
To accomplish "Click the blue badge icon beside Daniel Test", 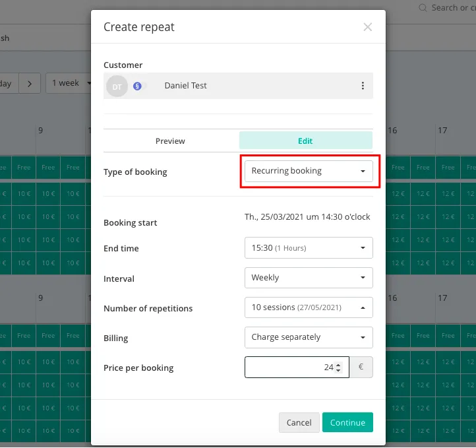I will [x=137, y=86].
